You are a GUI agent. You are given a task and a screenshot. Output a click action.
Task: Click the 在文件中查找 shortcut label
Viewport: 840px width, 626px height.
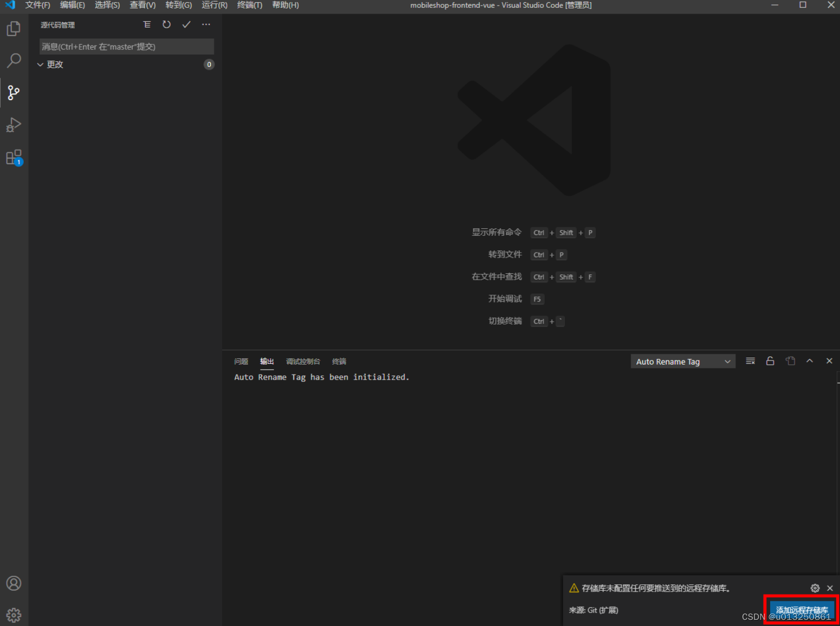pos(497,277)
